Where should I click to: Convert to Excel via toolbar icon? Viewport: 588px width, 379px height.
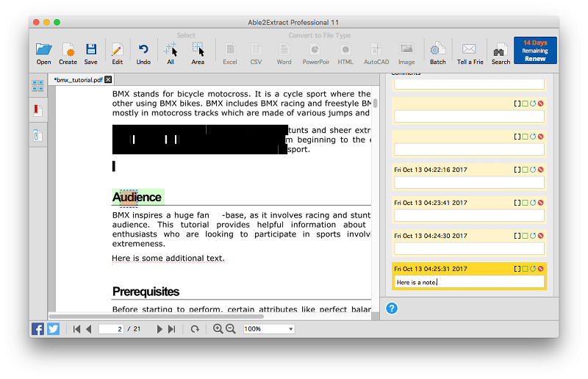(x=230, y=54)
